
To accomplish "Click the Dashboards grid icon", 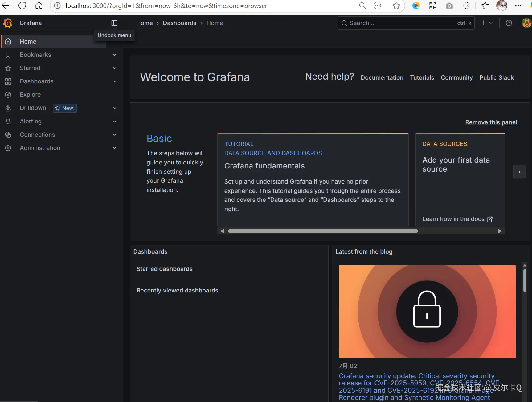I will 8,81.
